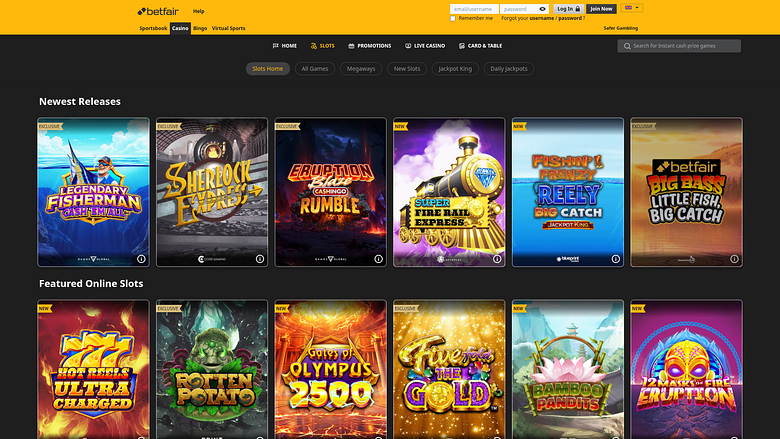Image resolution: width=780 pixels, height=439 pixels.
Task: Click the Newest Releases heading
Action: pyautogui.click(x=80, y=101)
